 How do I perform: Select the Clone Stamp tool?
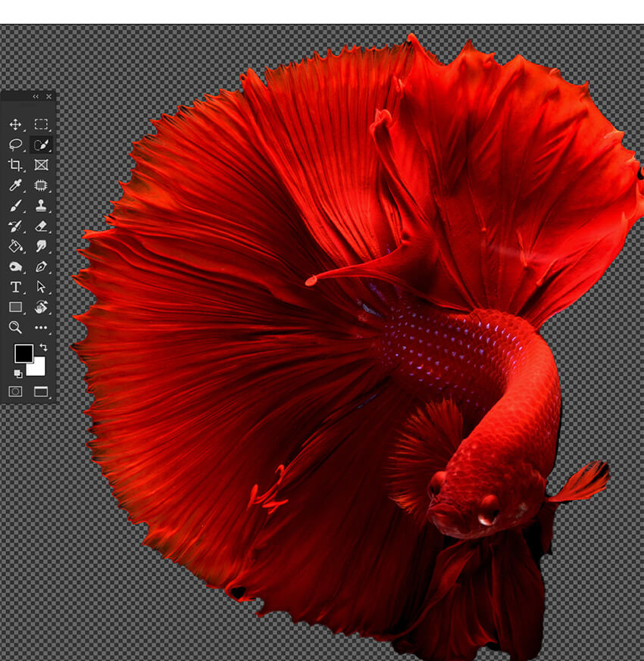pyautogui.click(x=41, y=206)
